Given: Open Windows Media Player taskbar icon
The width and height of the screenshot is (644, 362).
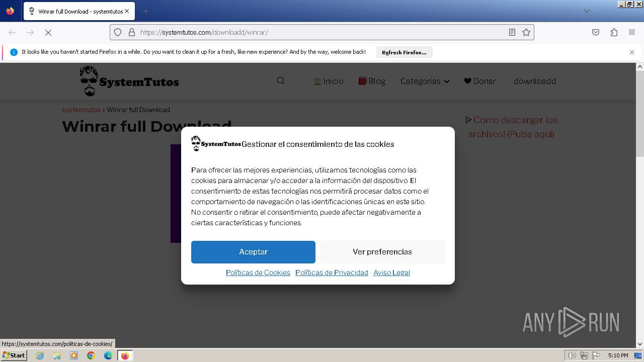Looking at the screenshot, I should point(74,355).
